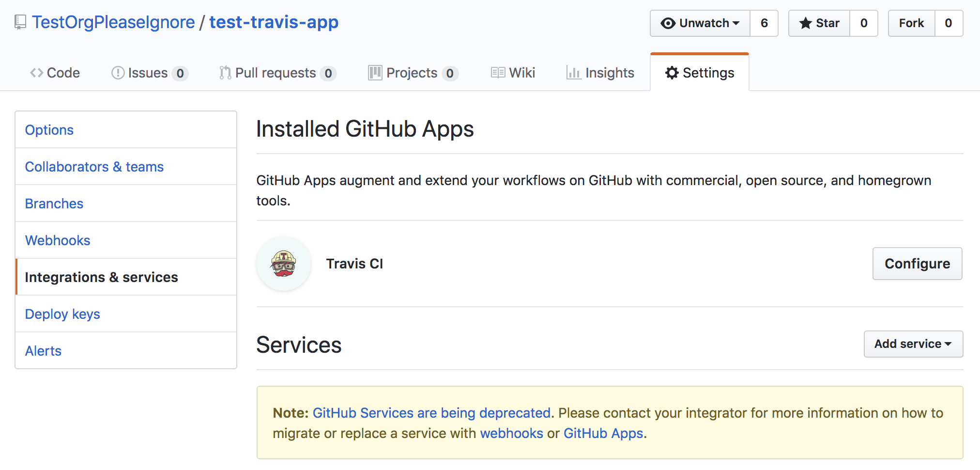This screenshot has width=980, height=470.
Task: Configure the Travis CI app
Action: coord(917,264)
